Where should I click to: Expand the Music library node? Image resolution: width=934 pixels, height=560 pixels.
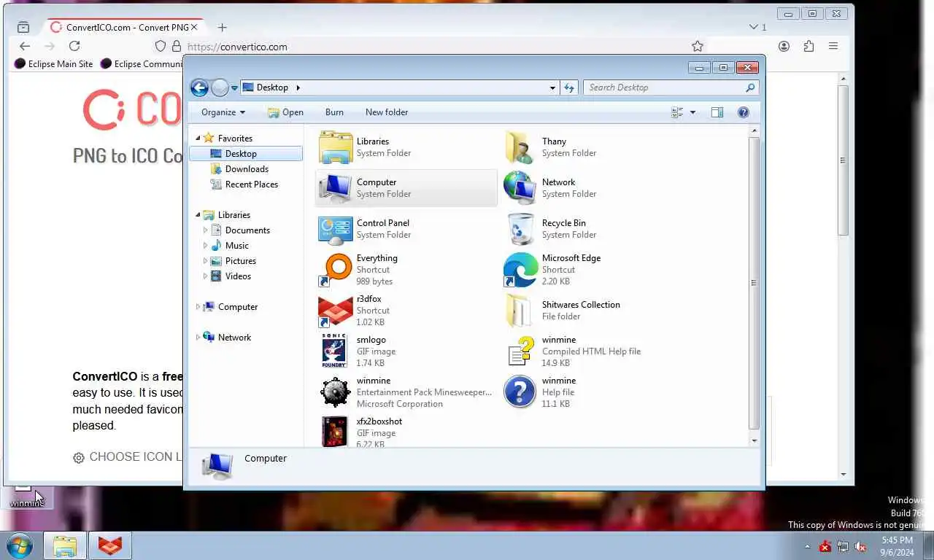[x=205, y=246]
